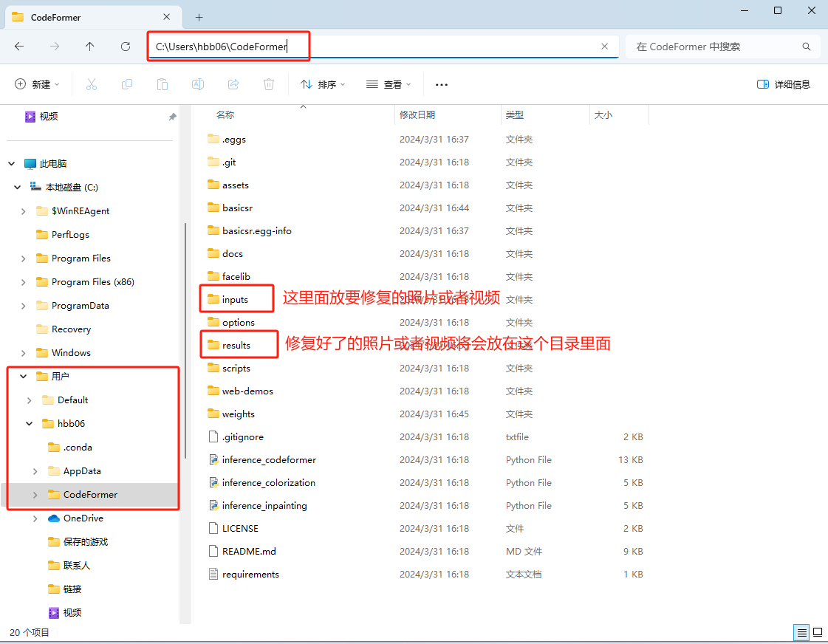Image resolution: width=828 pixels, height=644 pixels.
Task: Select 保存的游戏 in the navigation tree
Action: coord(86,541)
